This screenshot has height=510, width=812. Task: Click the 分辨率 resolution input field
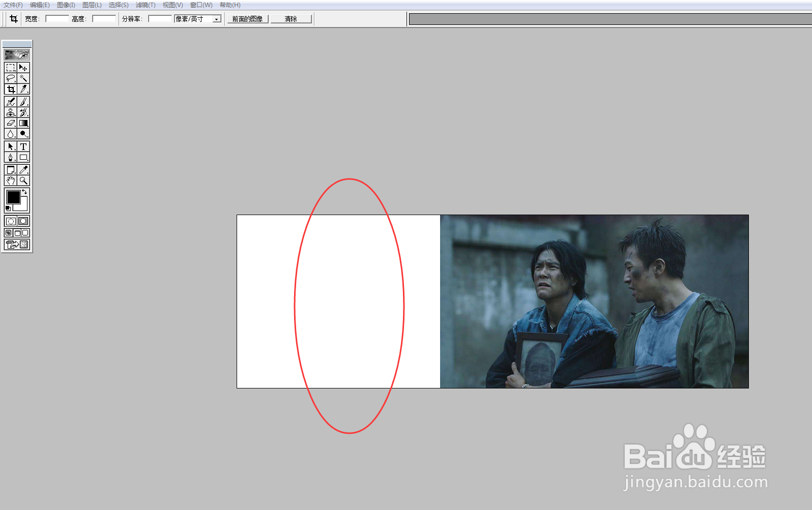pos(160,19)
